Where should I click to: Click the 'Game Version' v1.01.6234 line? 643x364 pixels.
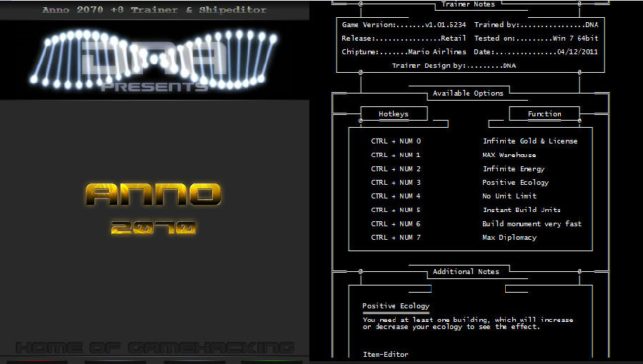coord(404,24)
